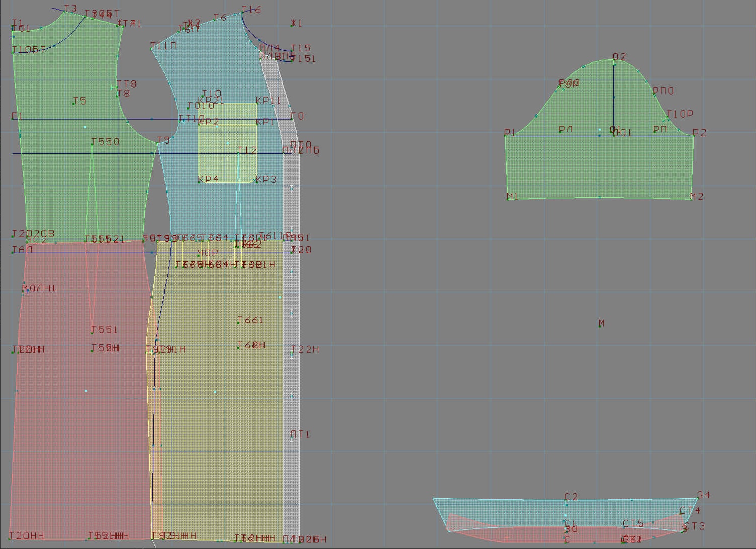Click point CT5 on the collar
The image size is (756, 549).
click(x=625, y=526)
